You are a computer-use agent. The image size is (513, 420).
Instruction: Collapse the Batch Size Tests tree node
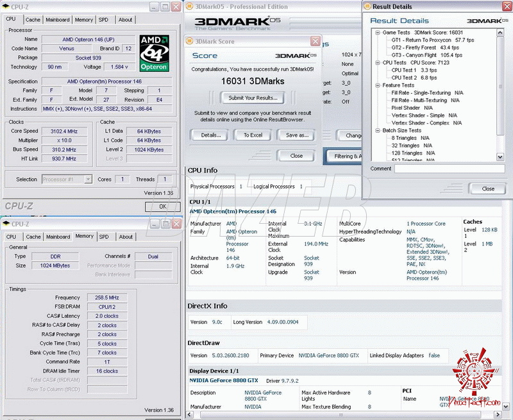click(x=377, y=130)
